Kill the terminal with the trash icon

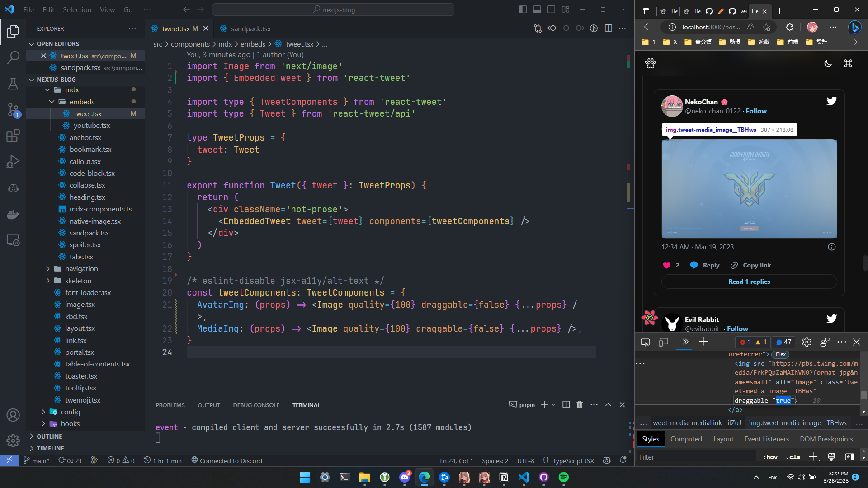click(580, 404)
